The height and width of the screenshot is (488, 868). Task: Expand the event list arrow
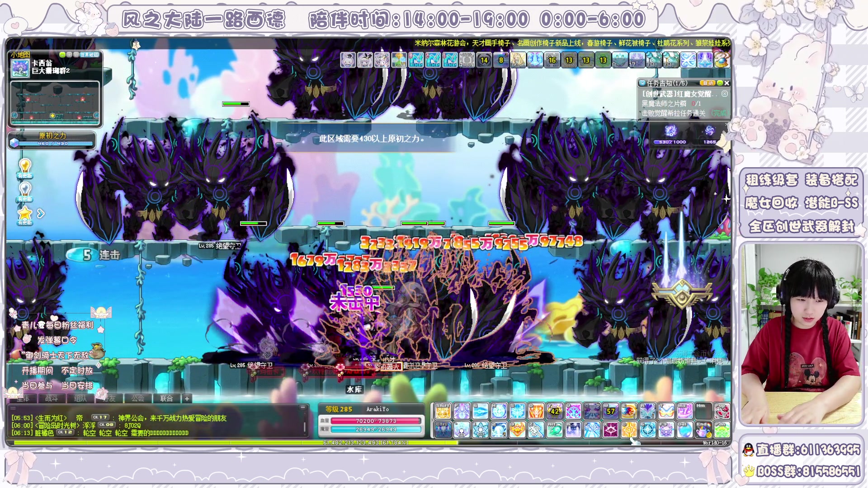(41, 213)
